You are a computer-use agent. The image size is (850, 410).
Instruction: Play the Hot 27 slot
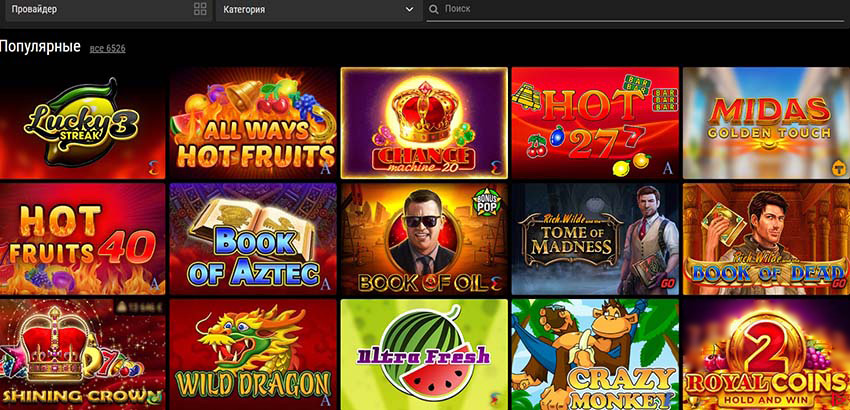(x=594, y=122)
